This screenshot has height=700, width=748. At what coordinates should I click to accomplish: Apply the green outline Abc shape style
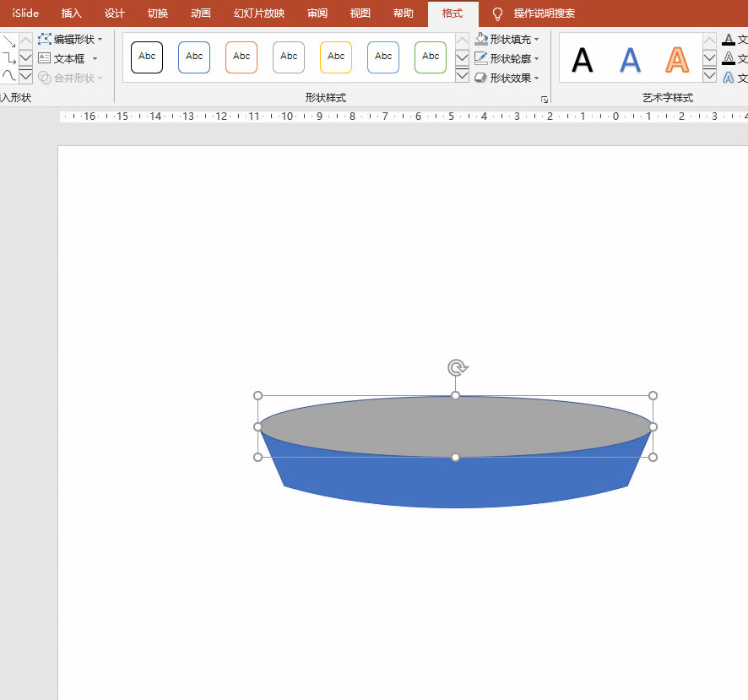(431, 57)
